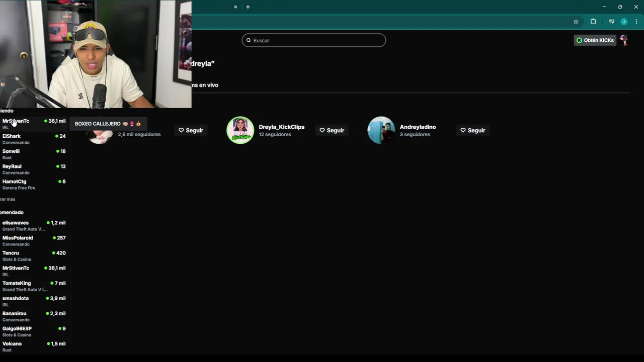The height and width of the screenshot is (362, 644).
Task: Open Andreyladino profile picture
Action: [x=381, y=130]
